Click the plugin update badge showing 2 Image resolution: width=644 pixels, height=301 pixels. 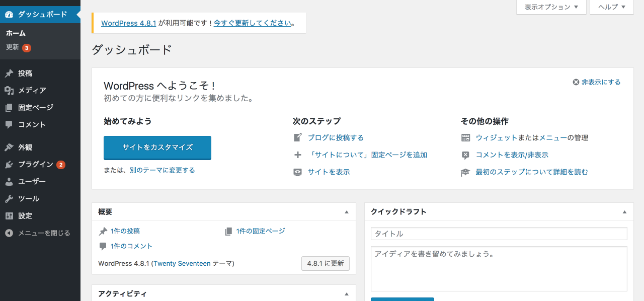61,165
